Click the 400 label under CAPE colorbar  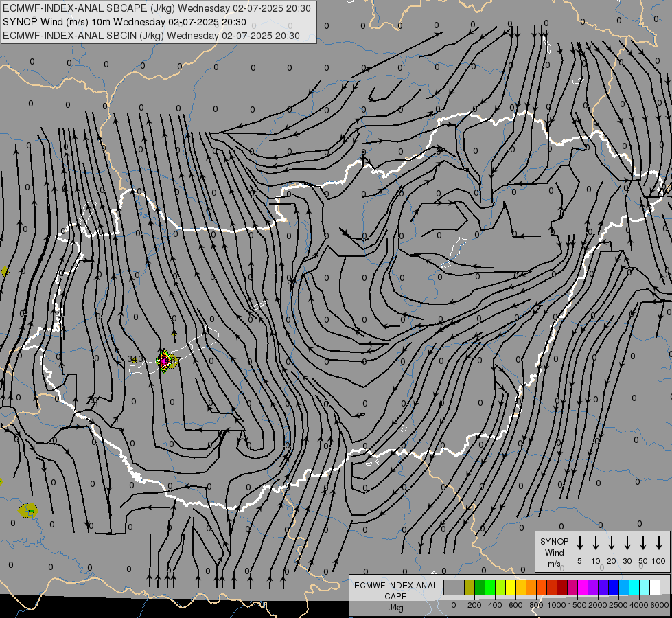tap(495, 605)
